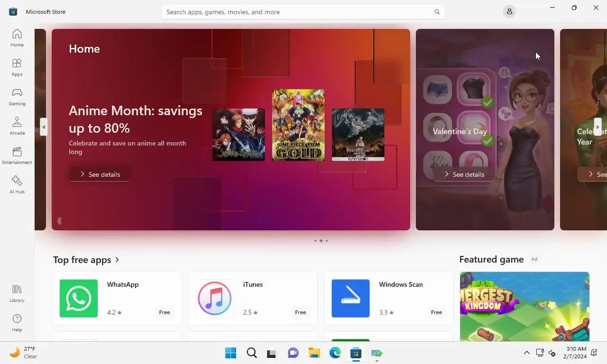Click the Featured game heading

click(491, 259)
